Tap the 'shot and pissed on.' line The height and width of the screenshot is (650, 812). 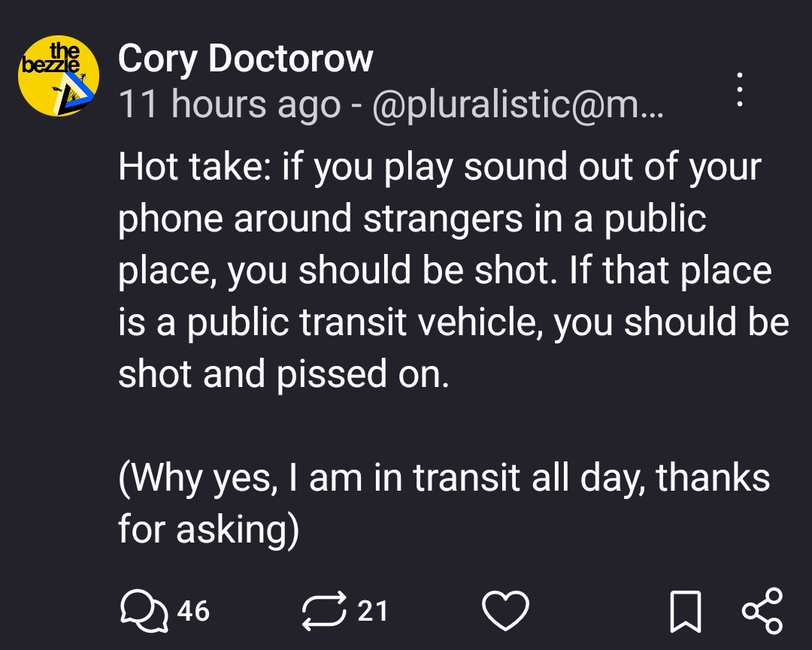click(x=283, y=374)
